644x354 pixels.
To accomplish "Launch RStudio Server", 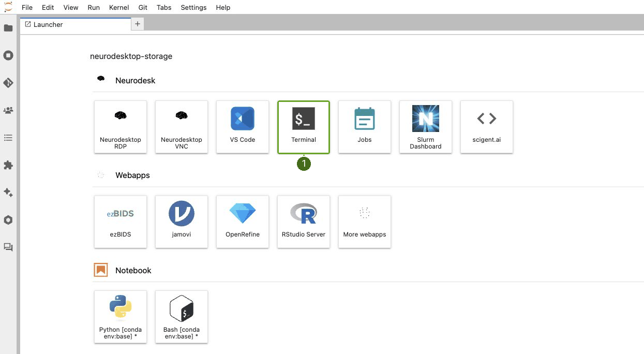I will [304, 222].
